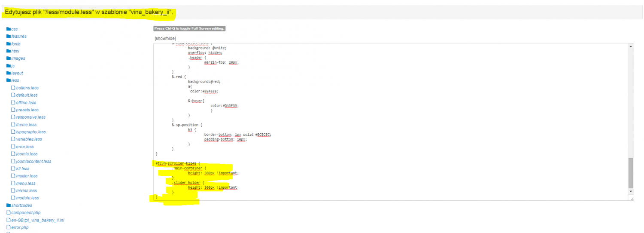The height and width of the screenshot is (233, 644).
Task: Click the css folder icon
Action: [x=8, y=29]
